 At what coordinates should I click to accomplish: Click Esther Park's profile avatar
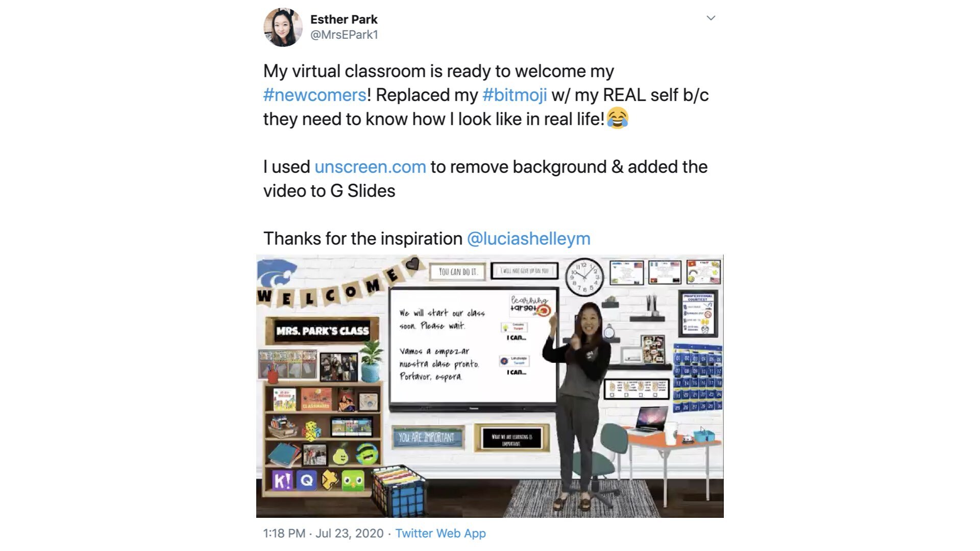pos(283,27)
